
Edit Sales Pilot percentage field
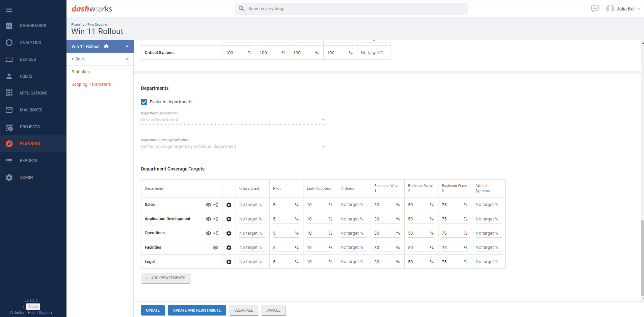click(x=286, y=205)
